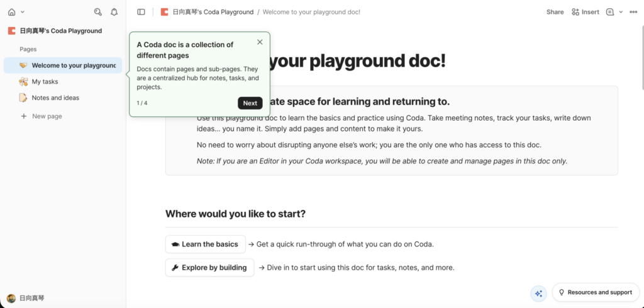Open notifications via the bell icon

click(x=114, y=12)
